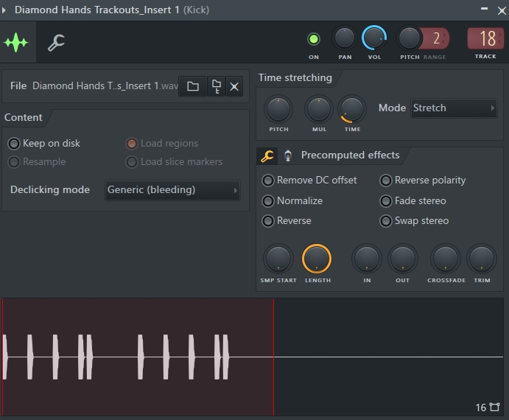Viewport: 509px width, 420px height.
Task: Expand the channel options menu arrow in title bar
Action: [4, 10]
